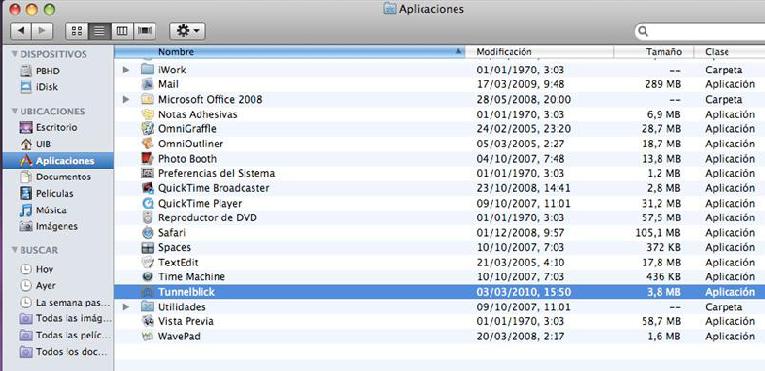Click Mail modification date 17/03/2009, 9:48
This screenshot has height=371, width=765.
520,84
